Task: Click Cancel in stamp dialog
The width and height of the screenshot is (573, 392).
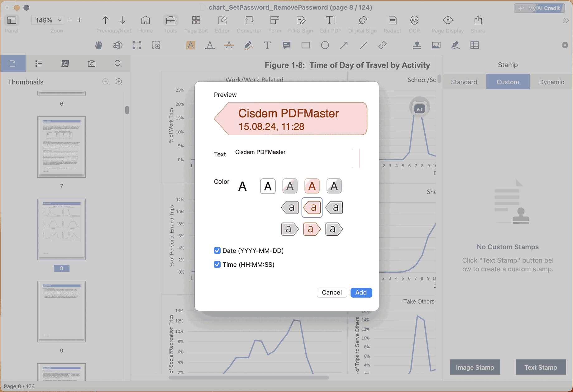Action: [x=332, y=293]
